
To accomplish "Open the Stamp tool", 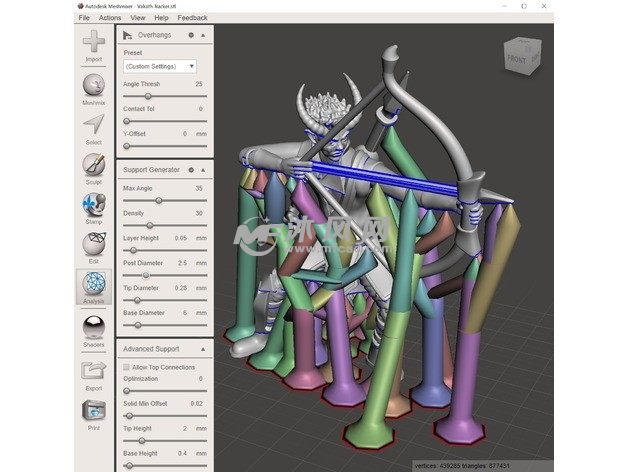I will [93, 205].
